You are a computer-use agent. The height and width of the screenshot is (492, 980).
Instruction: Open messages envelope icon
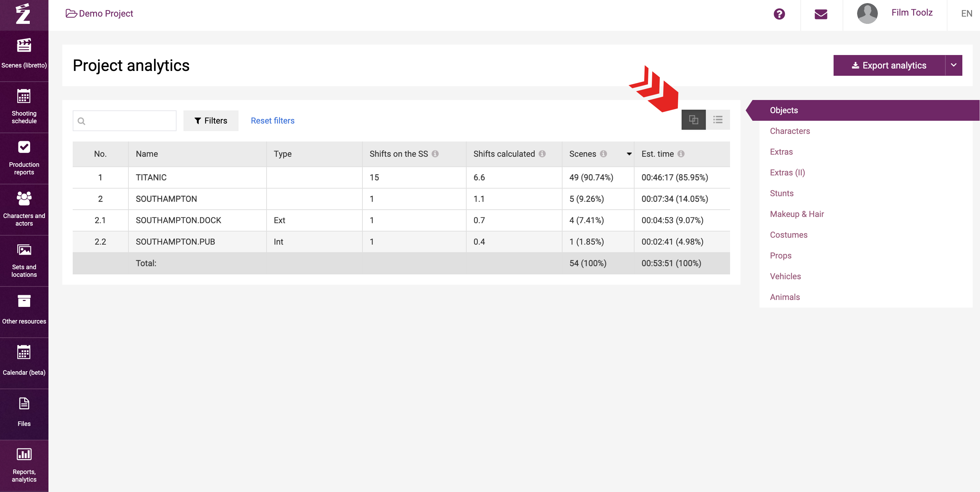(821, 14)
